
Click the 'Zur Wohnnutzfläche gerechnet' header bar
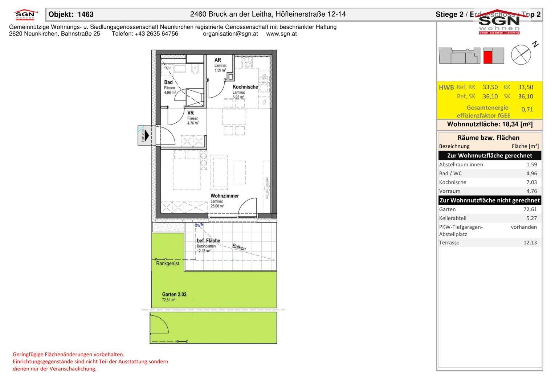pos(490,155)
